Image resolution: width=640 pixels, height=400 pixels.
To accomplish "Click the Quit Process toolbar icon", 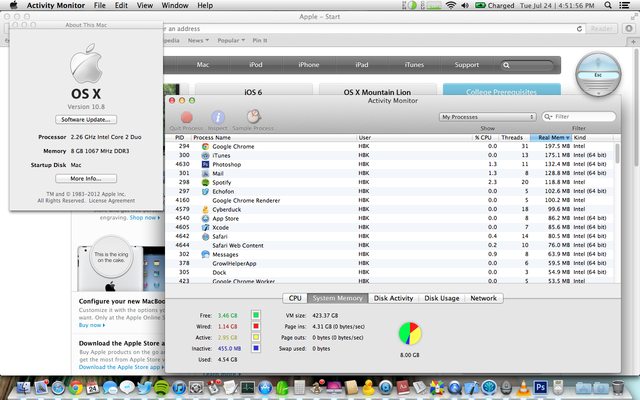I will pyautogui.click(x=187, y=118).
